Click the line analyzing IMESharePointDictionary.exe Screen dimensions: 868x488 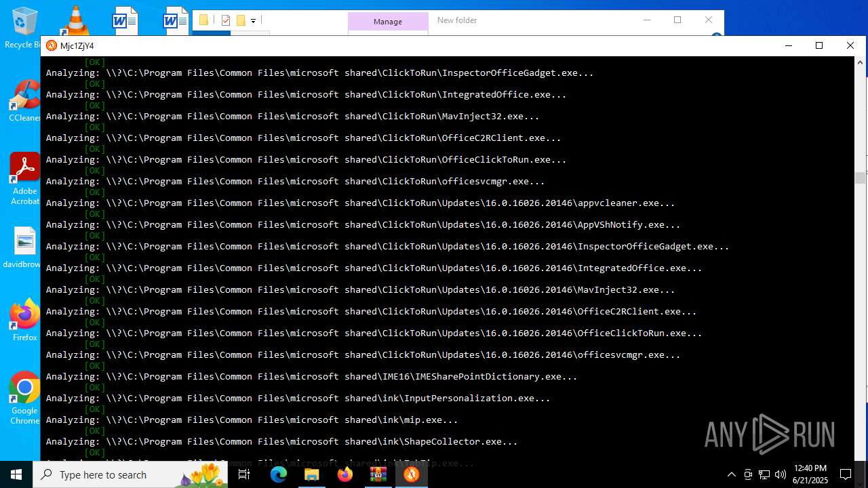tap(311, 377)
